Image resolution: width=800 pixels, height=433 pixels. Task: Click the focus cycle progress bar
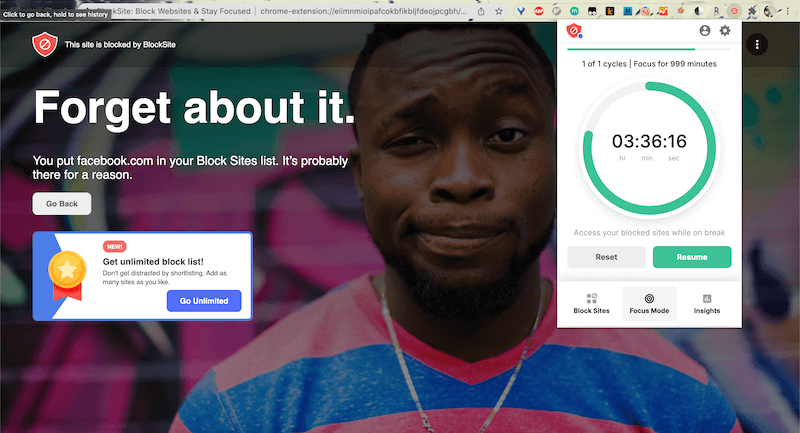point(649,49)
